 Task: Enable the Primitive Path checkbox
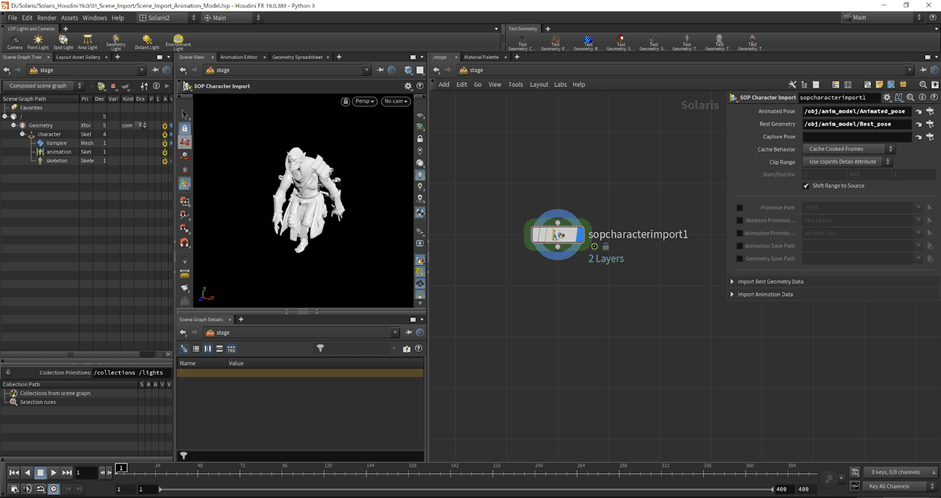pos(740,207)
